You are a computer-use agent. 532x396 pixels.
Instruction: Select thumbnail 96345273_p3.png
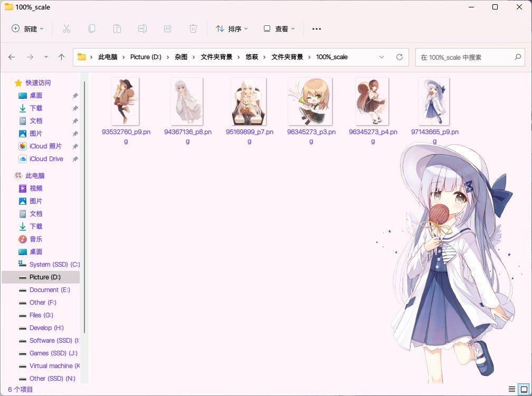(x=310, y=101)
